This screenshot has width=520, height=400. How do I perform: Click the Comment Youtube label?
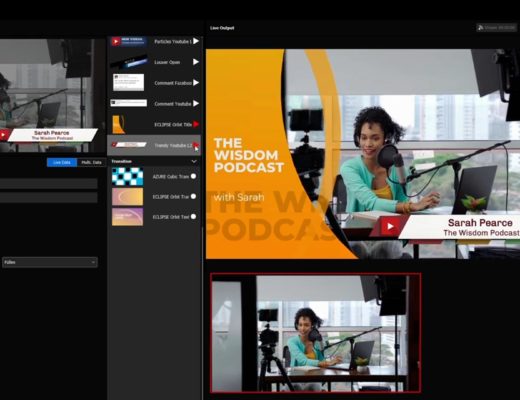point(173,104)
